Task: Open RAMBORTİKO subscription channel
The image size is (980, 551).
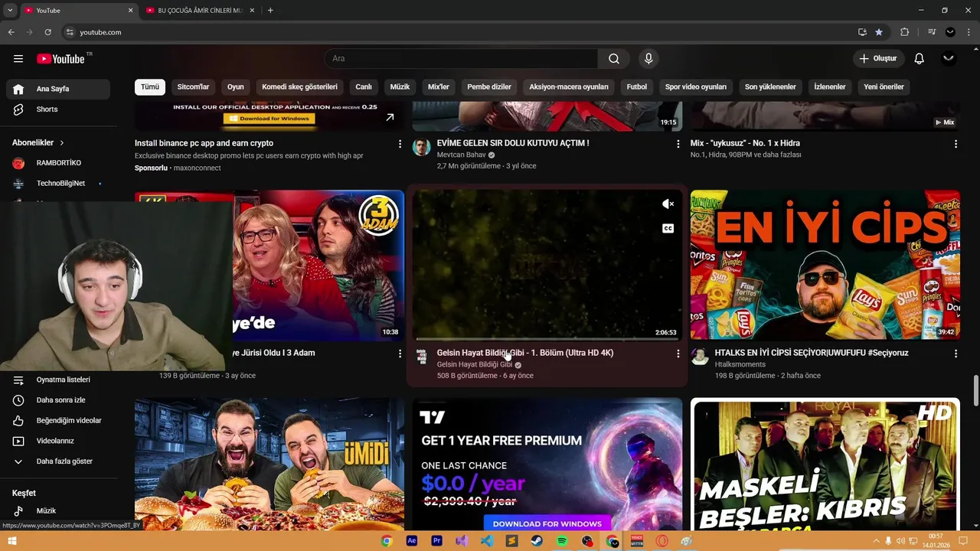Action: pyautogui.click(x=58, y=163)
